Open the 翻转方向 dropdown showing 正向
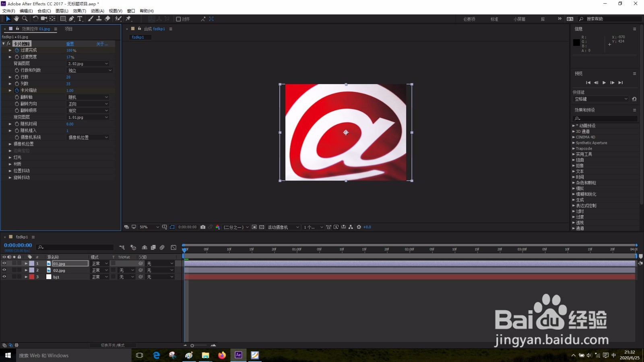The height and width of the screenshot is (362, 644). point(88,104)
